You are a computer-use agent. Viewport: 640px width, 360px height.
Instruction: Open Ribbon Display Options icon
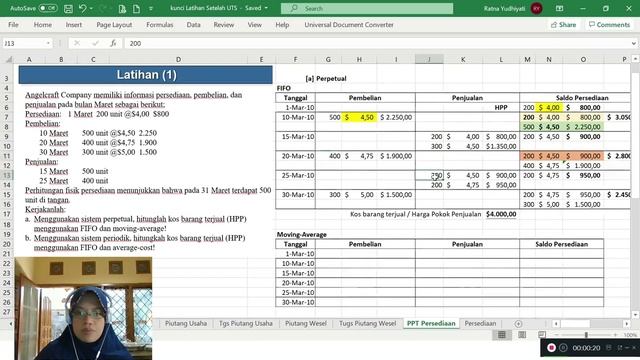tap(559, 8)
